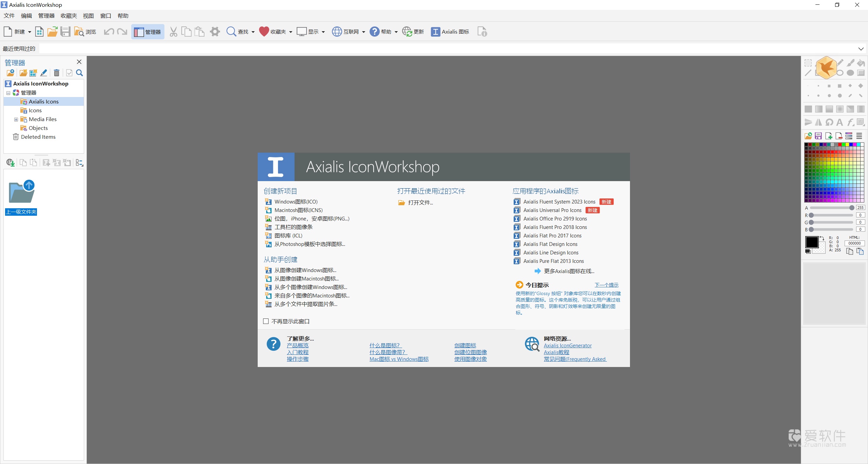Viewport: 868px width, 464px height.
Task: Click the Axialis 图标 toolbar button
Action: coord(450,32)
